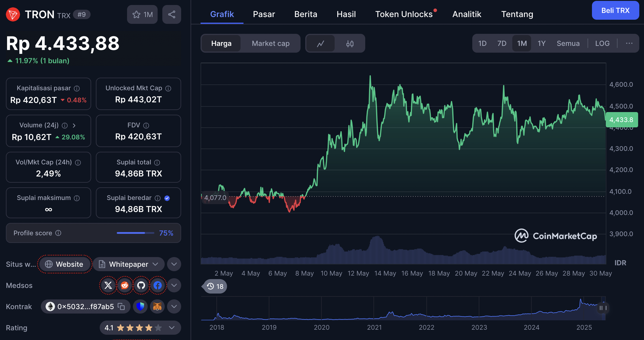Click the blue shield wallet icon
Viewport: 644px width, 340px height.
coord(140,306)
